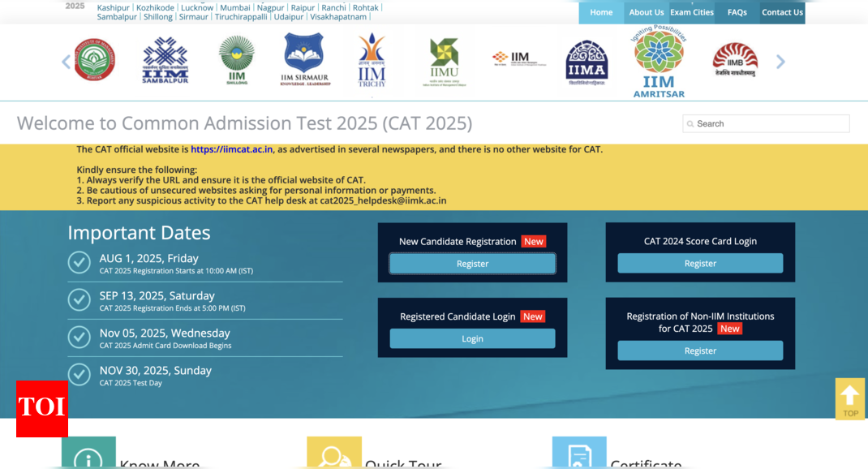Click the 'Nov 05, 2025, Wednesday' date text
Image resolution: width=868 pixels, height=469 pixels.
165,333
